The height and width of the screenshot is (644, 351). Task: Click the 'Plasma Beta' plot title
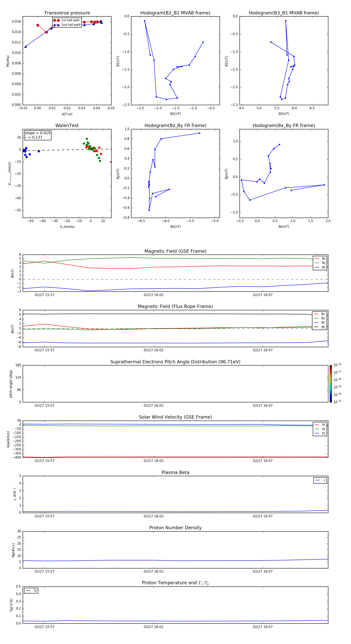[x=175, y=473]
